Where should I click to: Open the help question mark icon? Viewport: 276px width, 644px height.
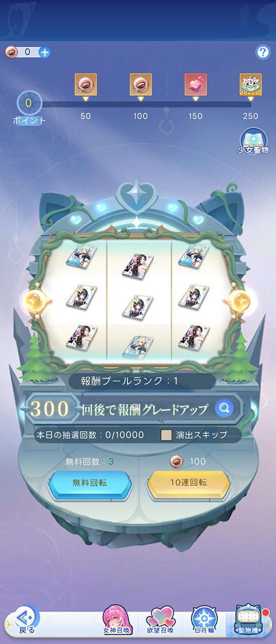[263, 52]
